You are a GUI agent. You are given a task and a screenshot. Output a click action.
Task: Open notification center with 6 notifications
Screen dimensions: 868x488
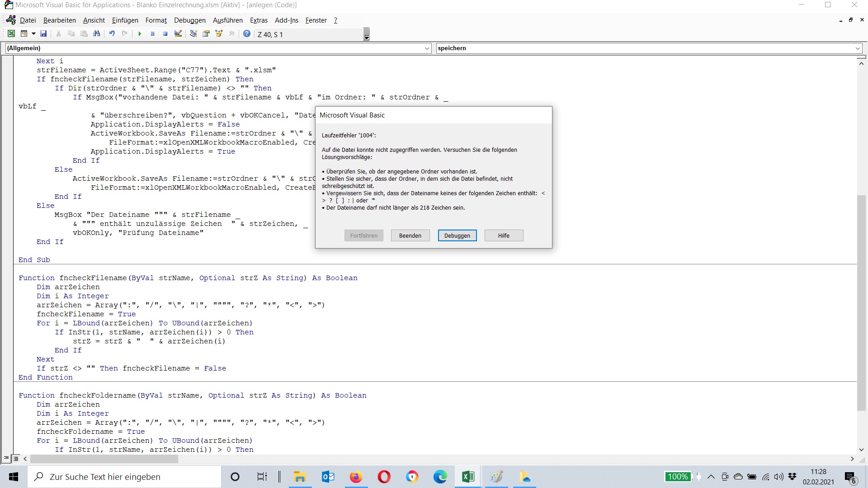coord(850,477)
